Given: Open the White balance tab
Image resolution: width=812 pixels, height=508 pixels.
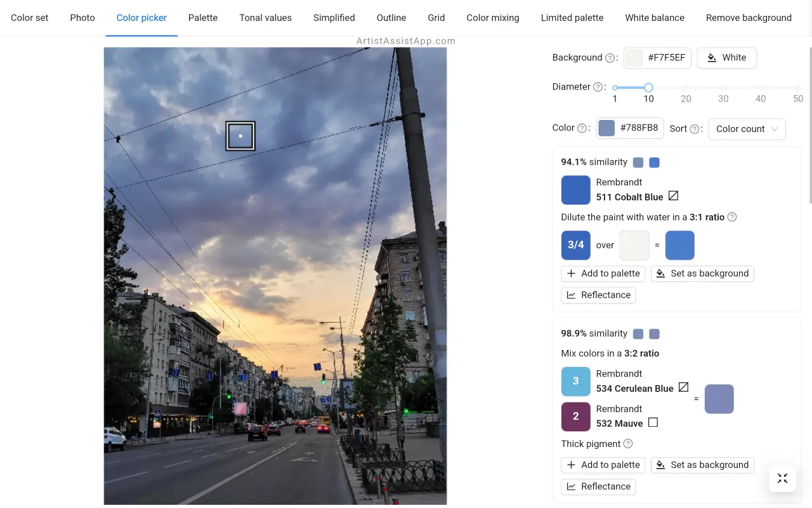Looking at the screenshot, I should tap(655, 18).
